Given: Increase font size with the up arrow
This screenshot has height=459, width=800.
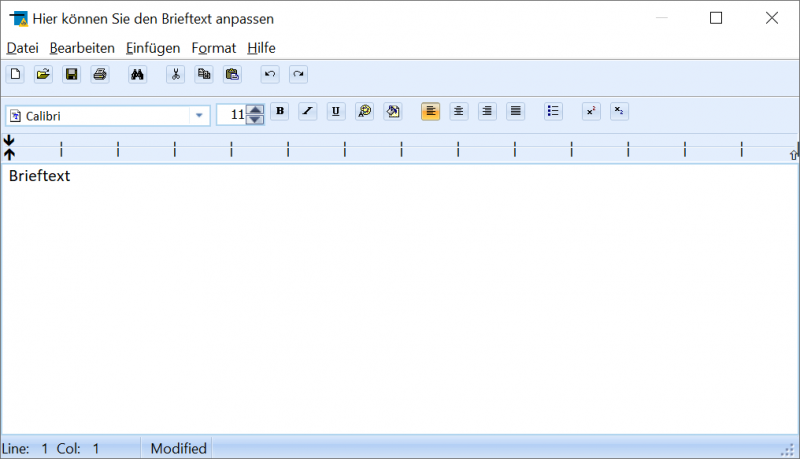Looking at the screenshot, I should coord(255,110).
